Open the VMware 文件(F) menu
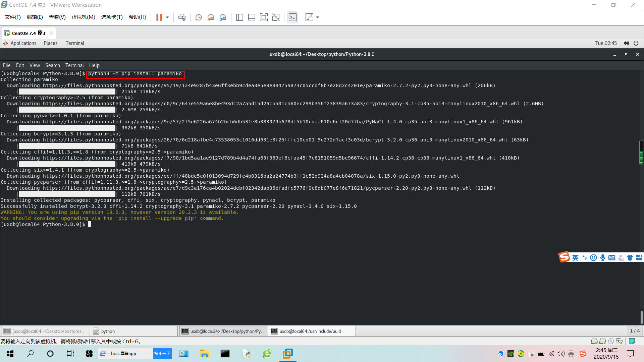Image resolution: width=644 pixels, height=362 pixels. [x=13, y=17]
